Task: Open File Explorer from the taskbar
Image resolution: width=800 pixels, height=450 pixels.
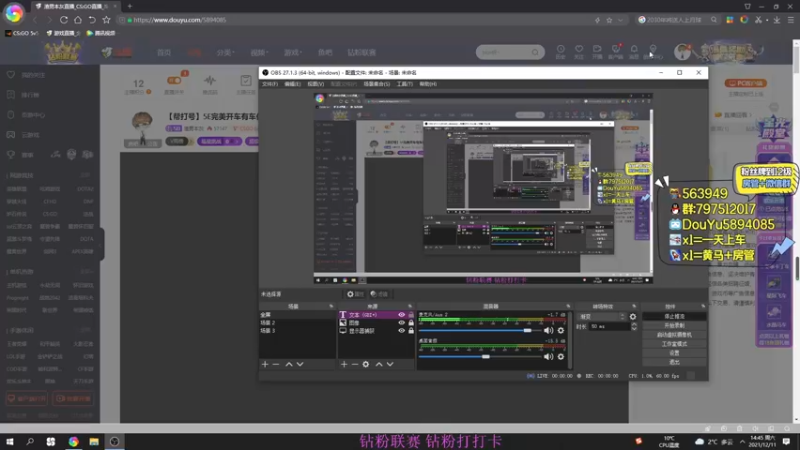Action: click(94, 441)
